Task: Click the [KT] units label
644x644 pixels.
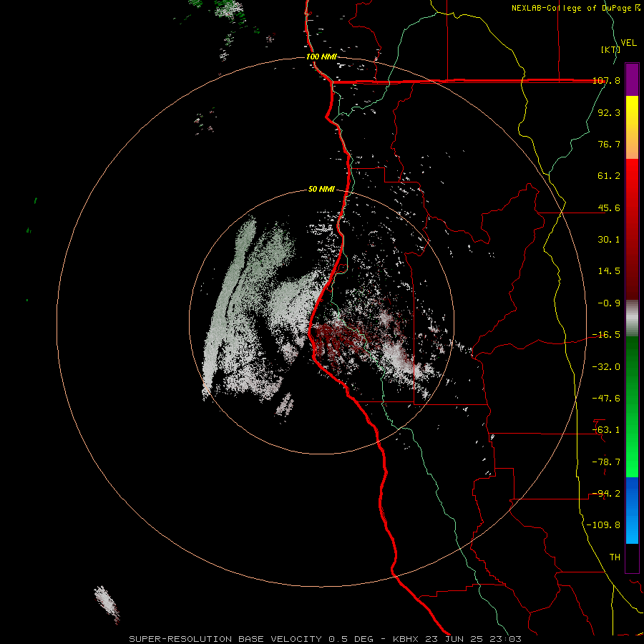Action: pyautogui.click(x=610, y=49)
